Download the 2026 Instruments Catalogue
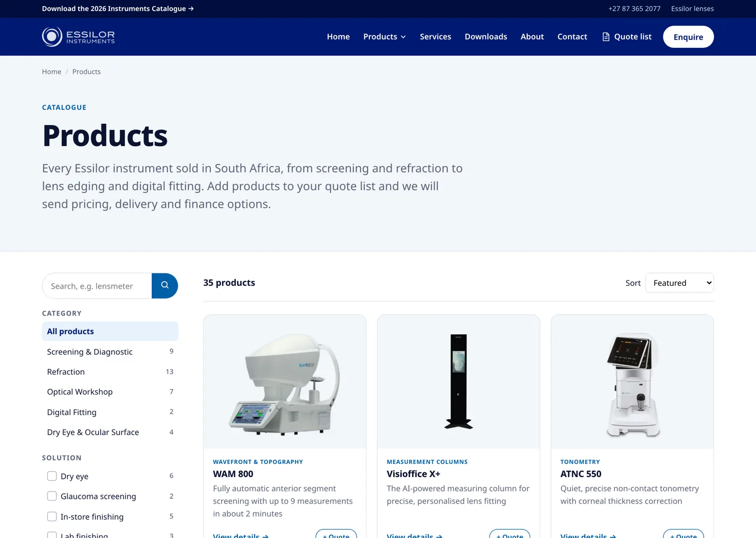 [x=118, y=9]
